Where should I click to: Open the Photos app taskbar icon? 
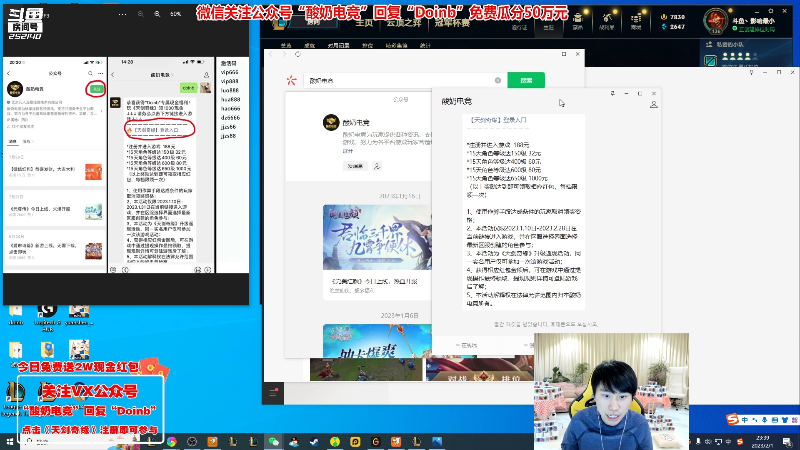point(437,442)
